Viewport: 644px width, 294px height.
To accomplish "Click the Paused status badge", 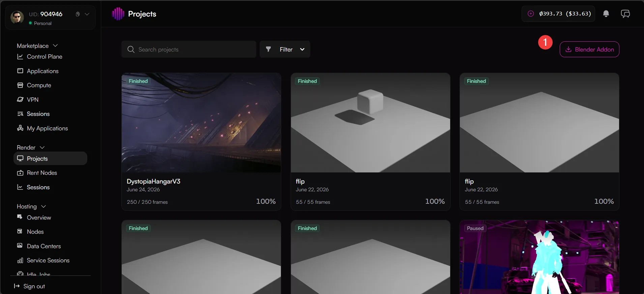I will [x=475, y=228].
